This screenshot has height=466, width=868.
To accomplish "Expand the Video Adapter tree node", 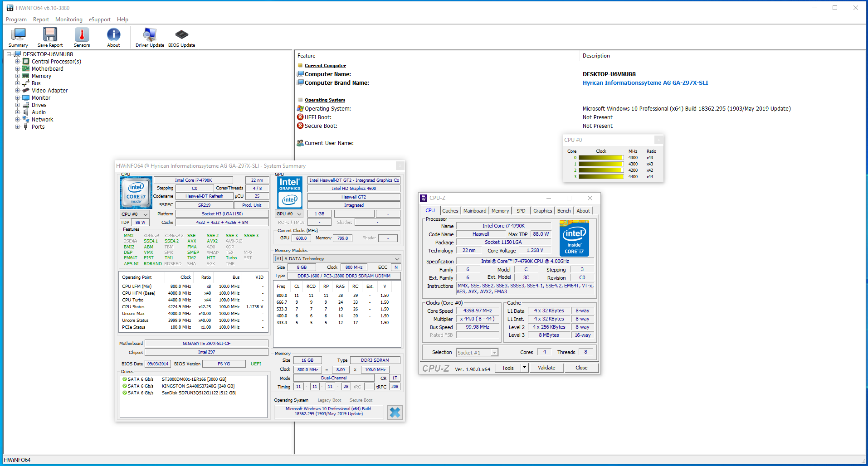I will (18, 91).
